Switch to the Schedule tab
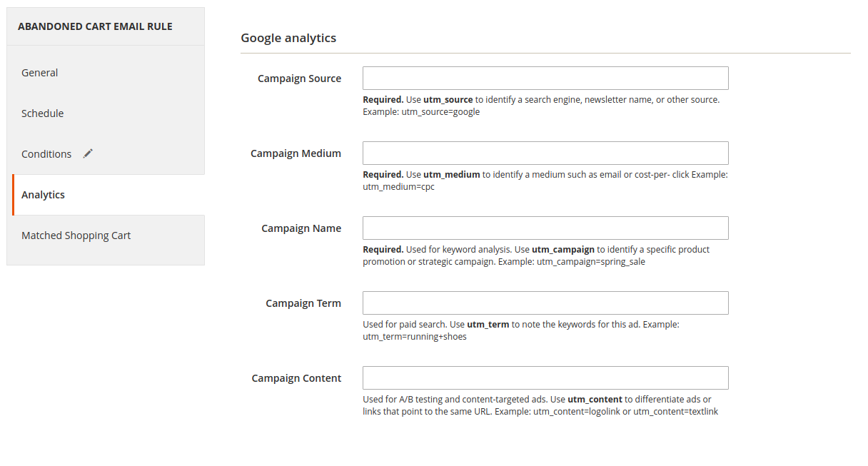Viewport: 868px width, 466px height. (43, 113)
